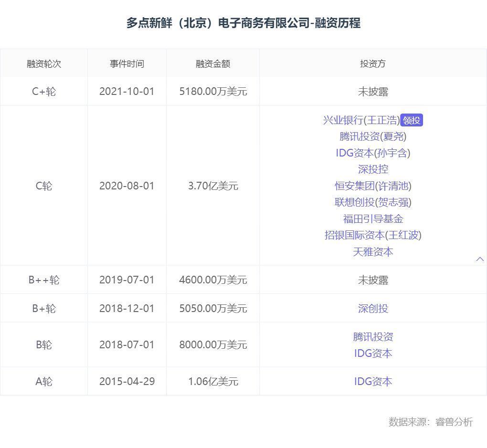
Task: Select 未披露 in the C+轮 row
Action: pos(373,92)
